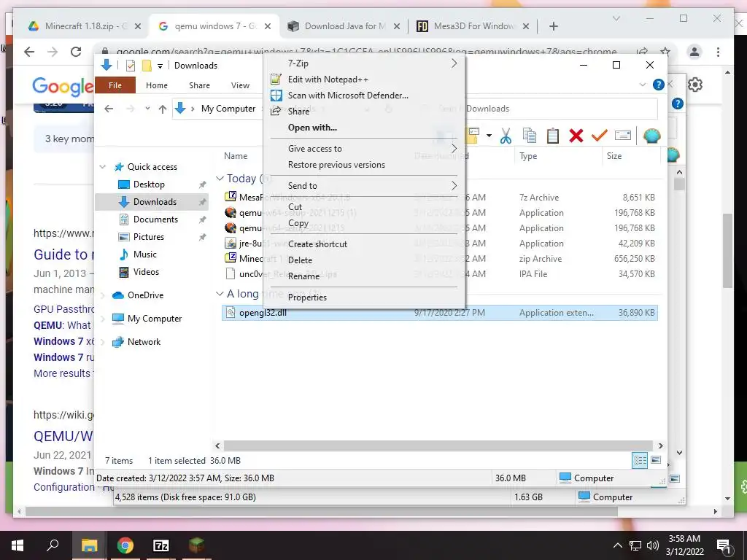Screen dimensions: 747x560
Task: Bookmark page with Chrome star icon
Action: (665, 52)
